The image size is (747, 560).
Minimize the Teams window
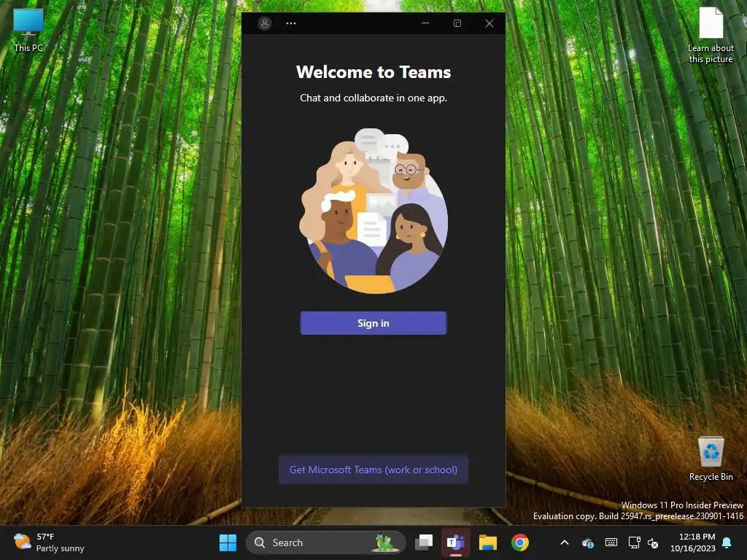point(425,23)
